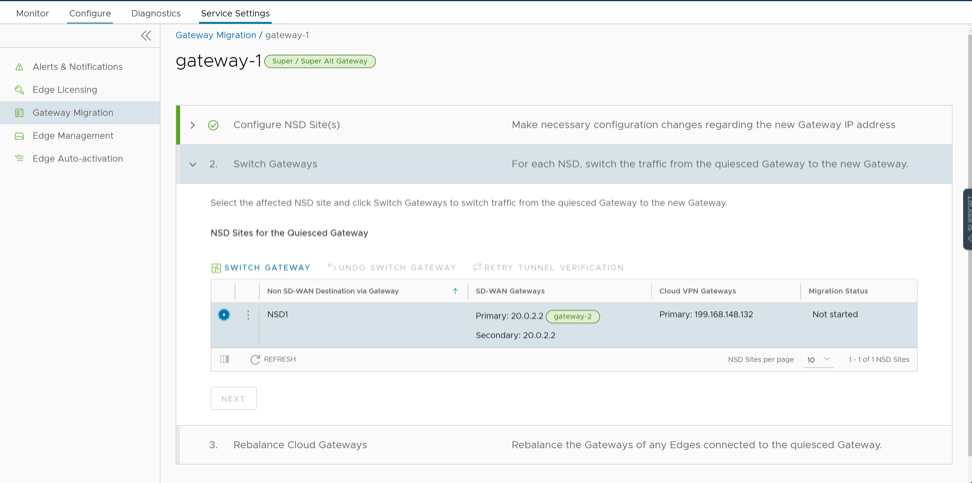Open the Diagnostics tab
Image resolution: width=972 pixels, height=483 pixels.
(x=156, y=14)
